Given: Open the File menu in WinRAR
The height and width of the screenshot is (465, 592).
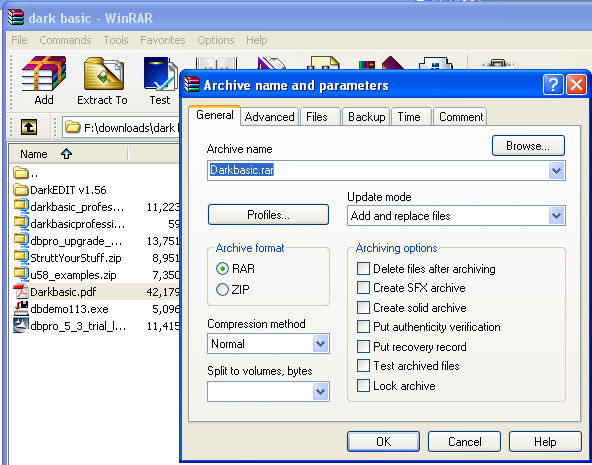Looking at the screenshot, I should tap(19, 40).
